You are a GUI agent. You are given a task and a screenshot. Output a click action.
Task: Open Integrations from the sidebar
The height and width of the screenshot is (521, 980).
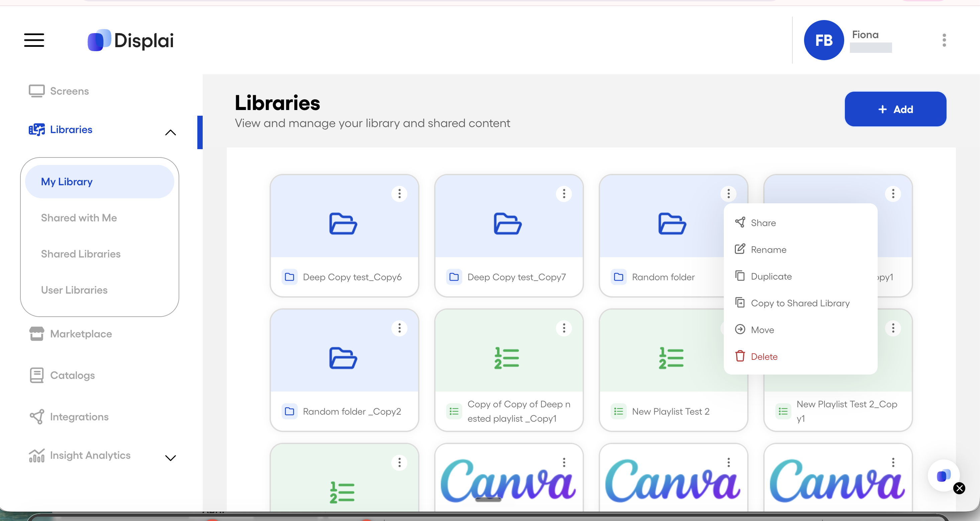(69, 417)
